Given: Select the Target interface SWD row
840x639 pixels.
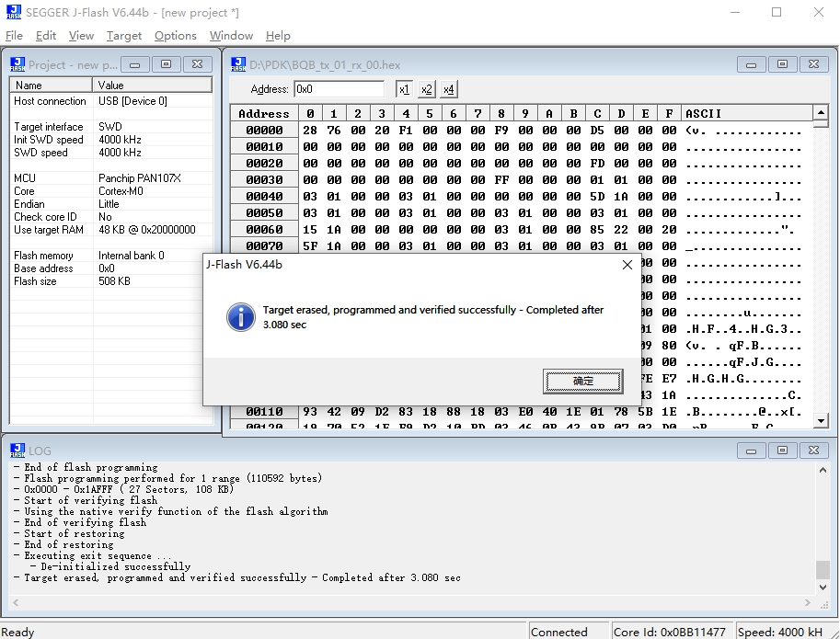Looking at the screenshot, I should tap(111, 127).
